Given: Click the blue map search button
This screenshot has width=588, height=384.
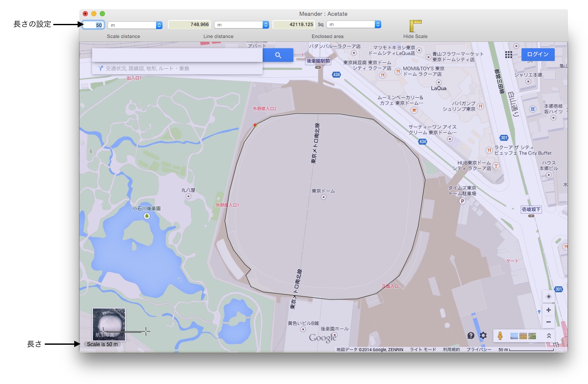Looking at the screenshot, I should coord(278,55).
